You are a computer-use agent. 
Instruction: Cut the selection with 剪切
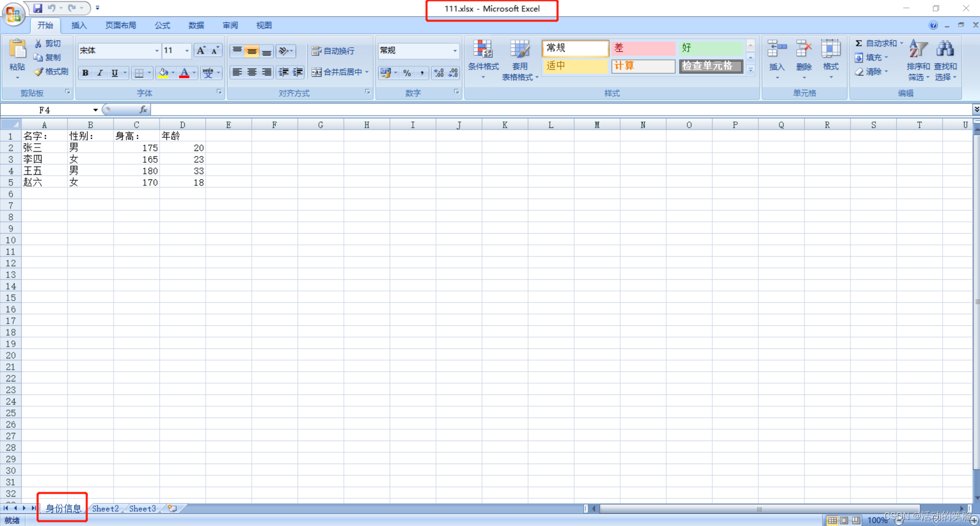point(47,44)
